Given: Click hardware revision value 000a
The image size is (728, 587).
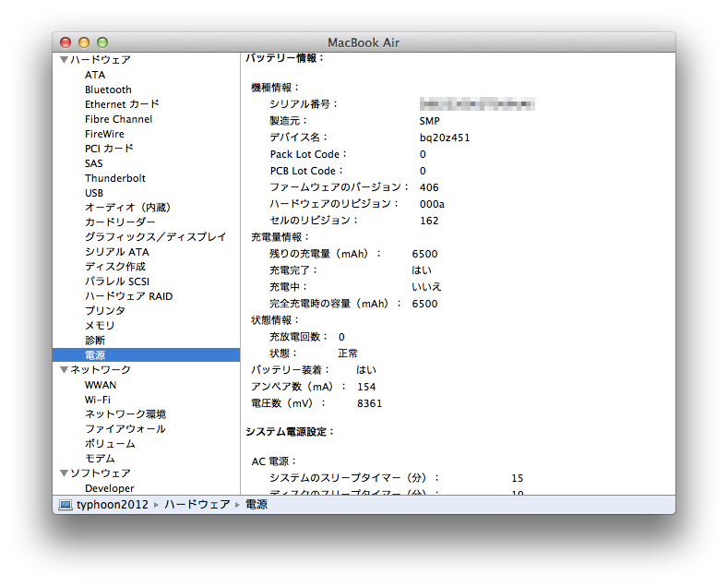Looking at the screenshot, I should coord(432,204).
